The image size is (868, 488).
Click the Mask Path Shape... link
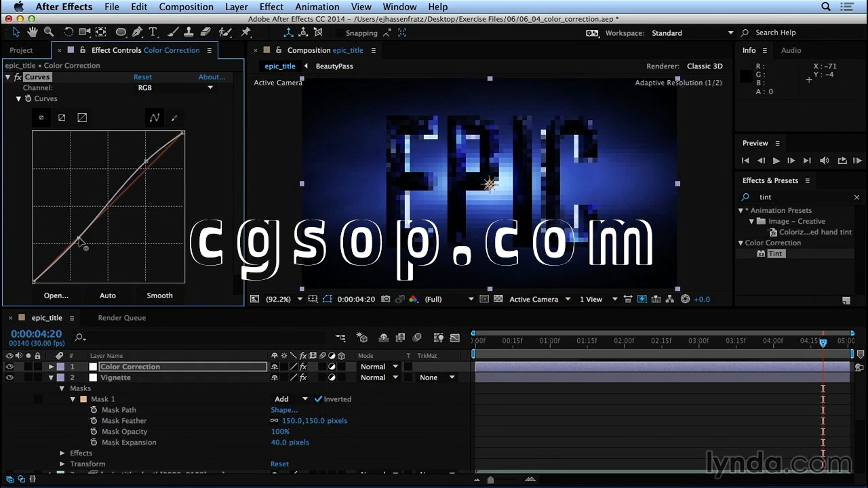(284, 410)
